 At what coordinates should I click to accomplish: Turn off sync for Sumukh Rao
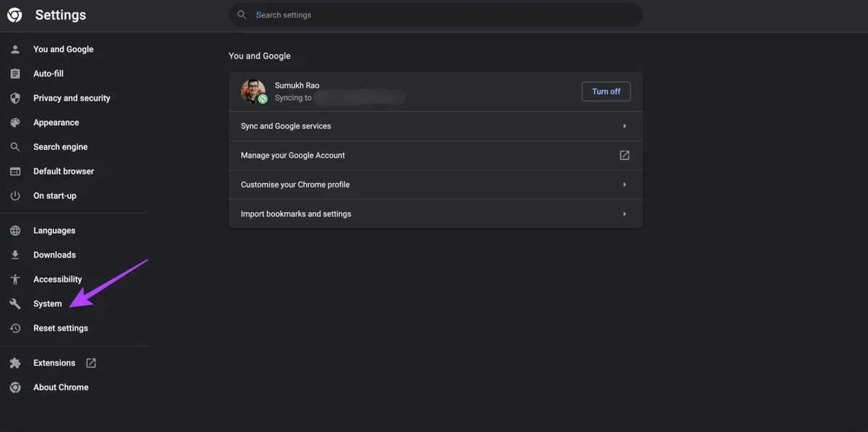[x=605, y=92]
